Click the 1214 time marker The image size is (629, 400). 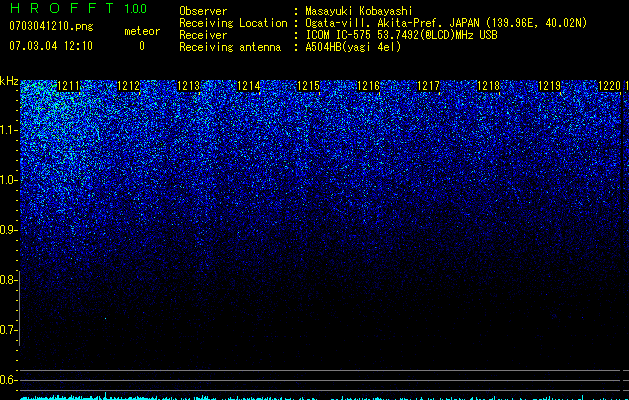coord(249,86)
